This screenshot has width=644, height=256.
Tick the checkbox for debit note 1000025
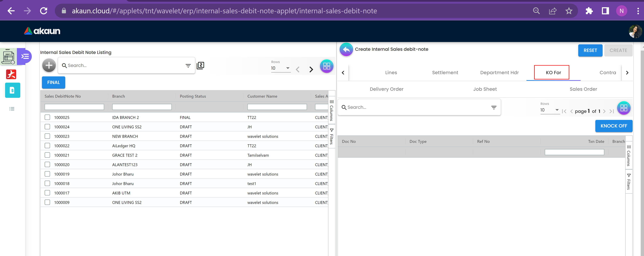(47, 117)
